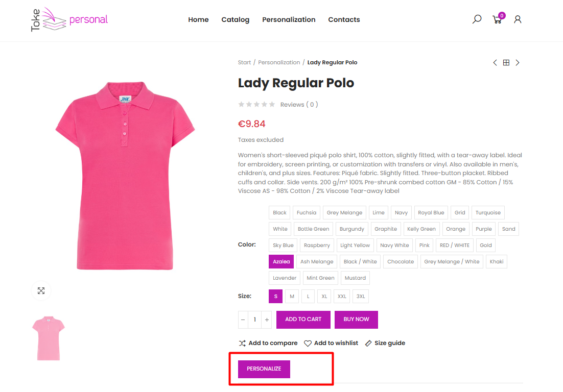Open the Catalog menu item
Screen dimensions: 563x392
coord(235,19)
